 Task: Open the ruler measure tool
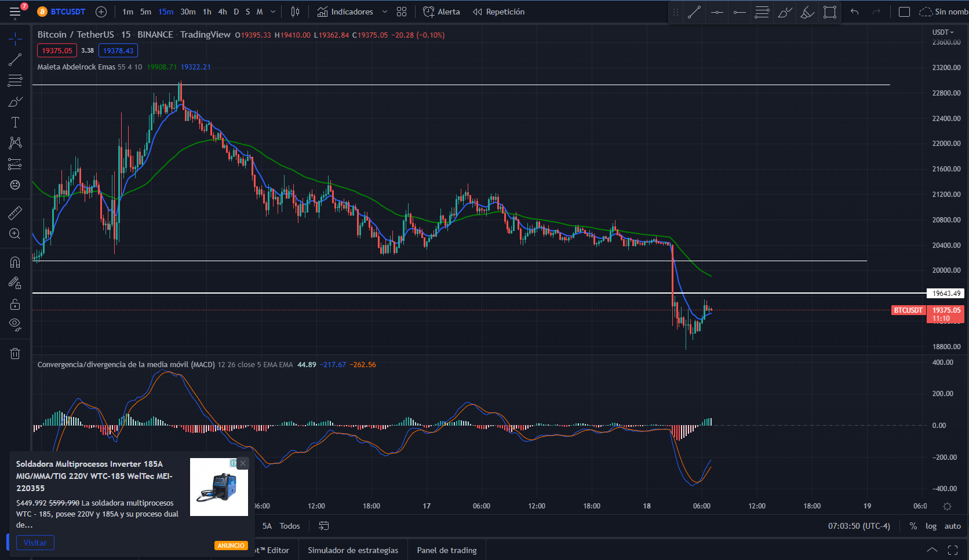point(15,213)
